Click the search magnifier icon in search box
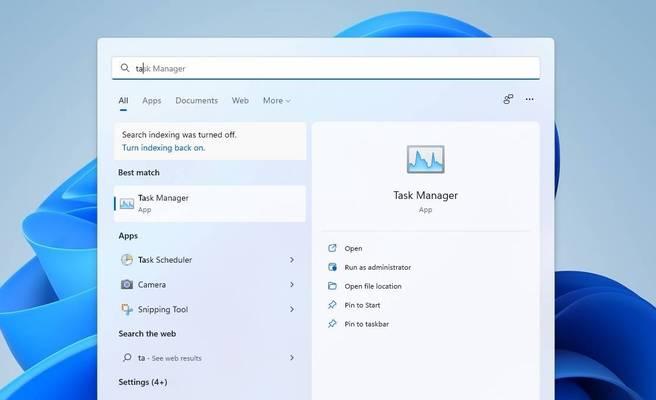 click(125, 68)
